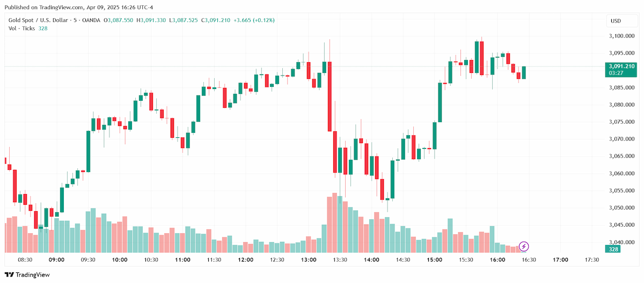Click the high value H3,091.330
Screen dimensions: 644x283
click(x=152, y=20)
